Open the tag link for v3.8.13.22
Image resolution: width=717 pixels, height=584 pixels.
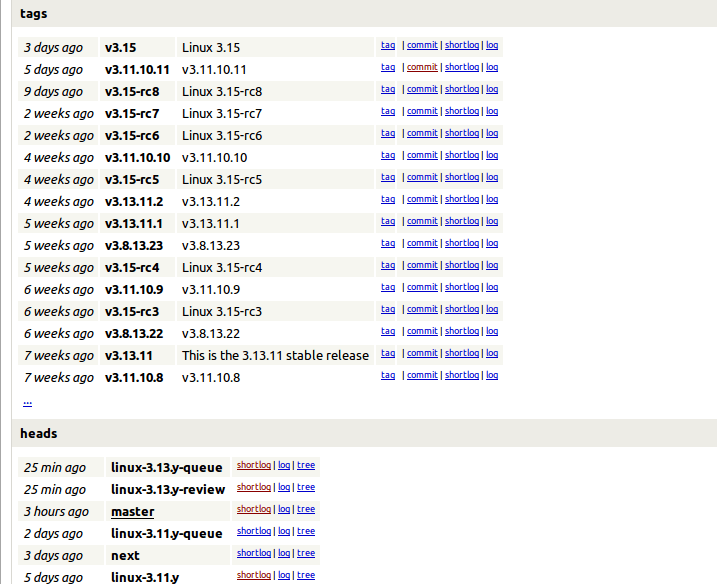pyautogui.click(x=388, y=331)
